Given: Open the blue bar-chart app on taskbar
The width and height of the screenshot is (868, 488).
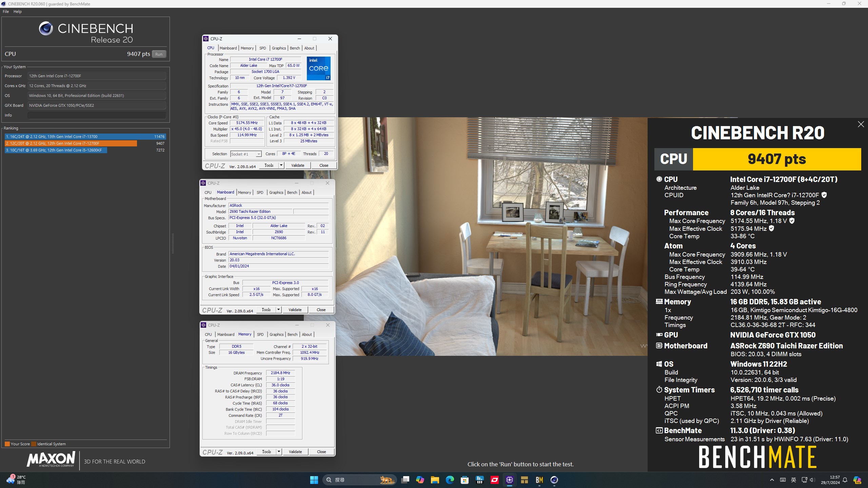Looking at the screenshot, I should click(x=480, y=480).
